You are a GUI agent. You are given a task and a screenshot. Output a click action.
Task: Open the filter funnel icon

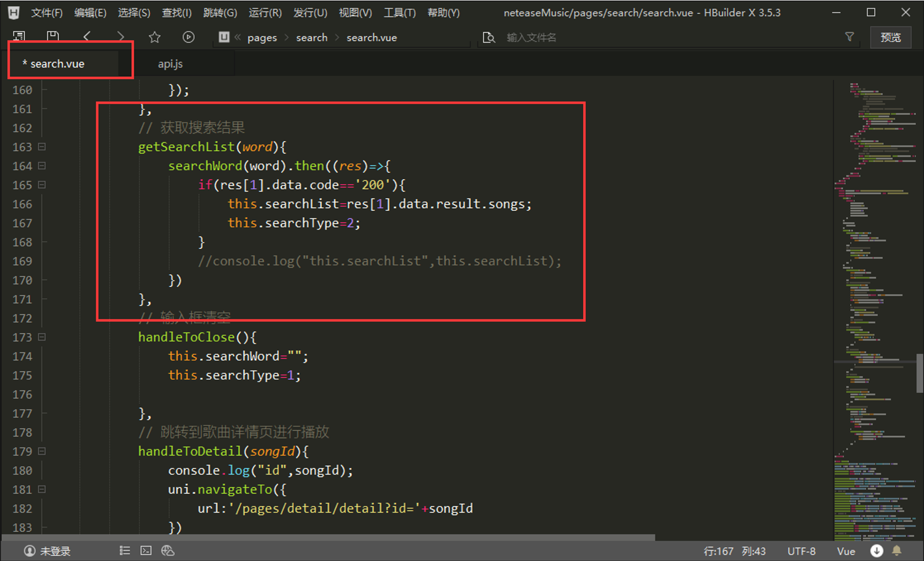coord(850,36)
